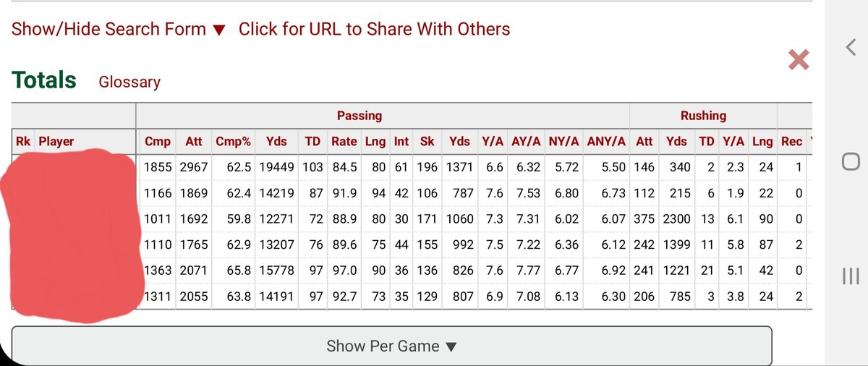Tap the Android recent apps icon

(x=851, y=276)
